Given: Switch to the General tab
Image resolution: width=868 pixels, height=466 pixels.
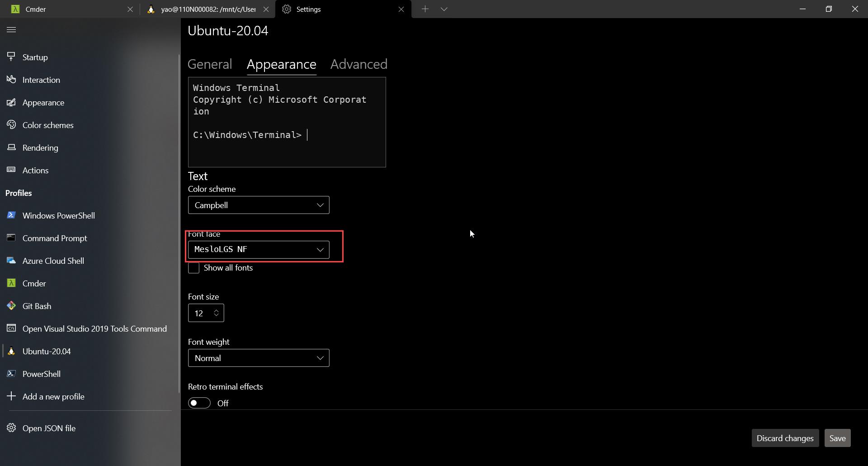Looking at the screenshot, I should tap(209, 64).
